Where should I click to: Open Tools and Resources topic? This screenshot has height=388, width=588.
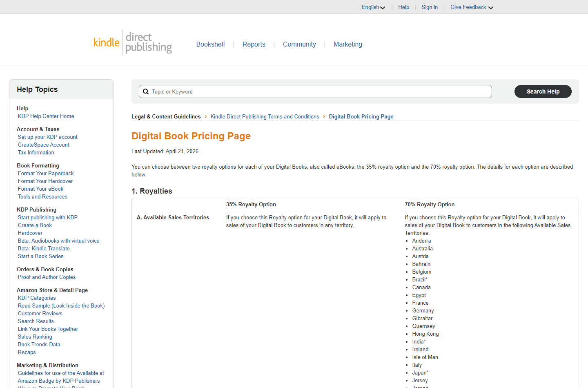click(42, 197)
